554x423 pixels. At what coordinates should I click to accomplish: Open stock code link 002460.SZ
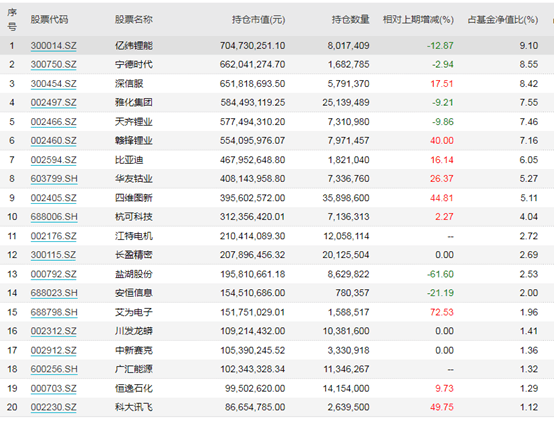coord(53,141)
